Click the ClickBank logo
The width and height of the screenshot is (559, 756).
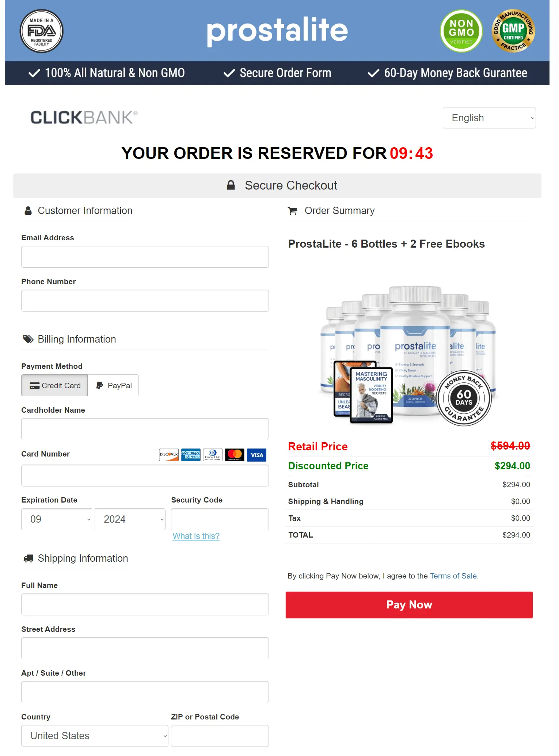pyautogui.click(x=84, y=118)
